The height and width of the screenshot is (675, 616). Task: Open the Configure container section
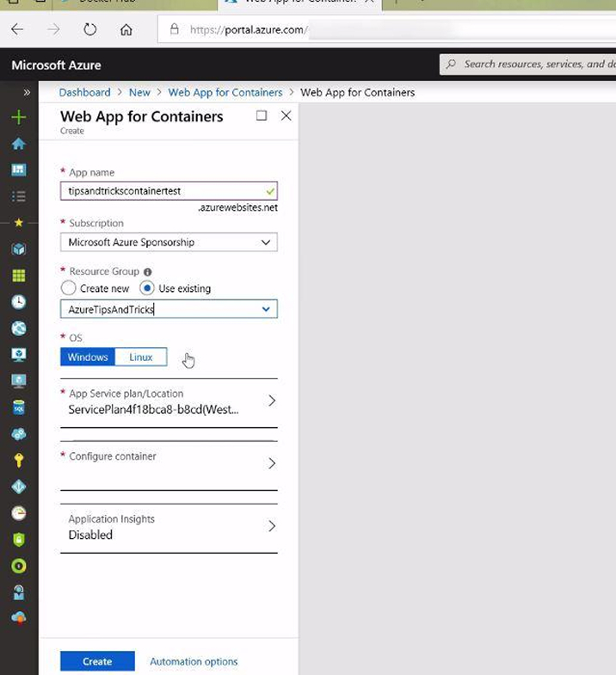click(169, 464)
